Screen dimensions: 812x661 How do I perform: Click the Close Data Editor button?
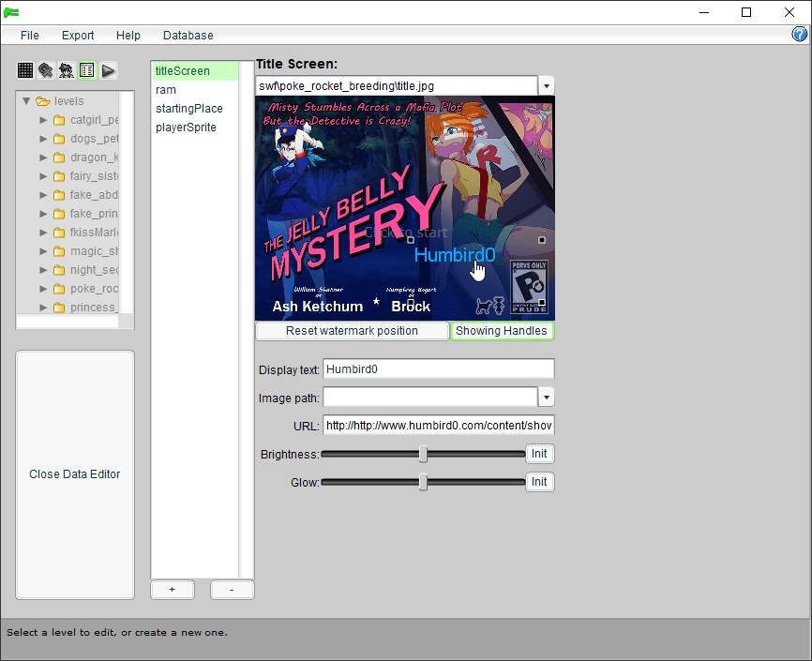(75, 474)
